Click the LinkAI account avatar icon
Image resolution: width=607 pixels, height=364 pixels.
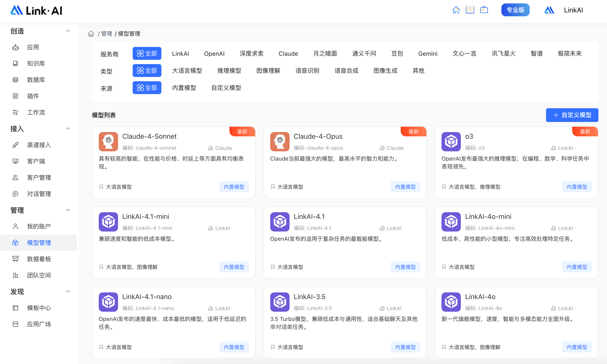[549, 10]
